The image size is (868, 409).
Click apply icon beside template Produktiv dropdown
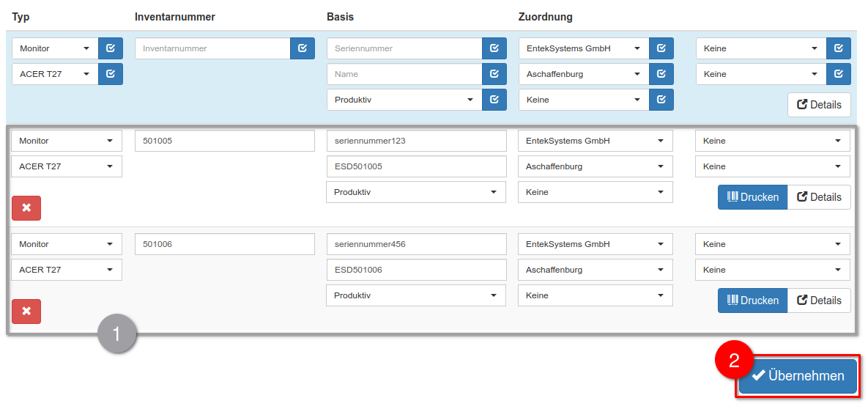click(494, 100)
